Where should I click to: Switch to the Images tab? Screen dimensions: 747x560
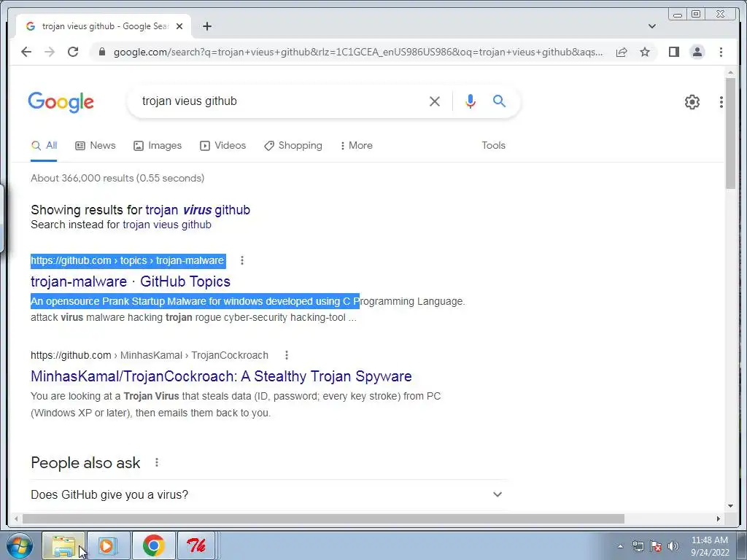(x=158, y=146)
